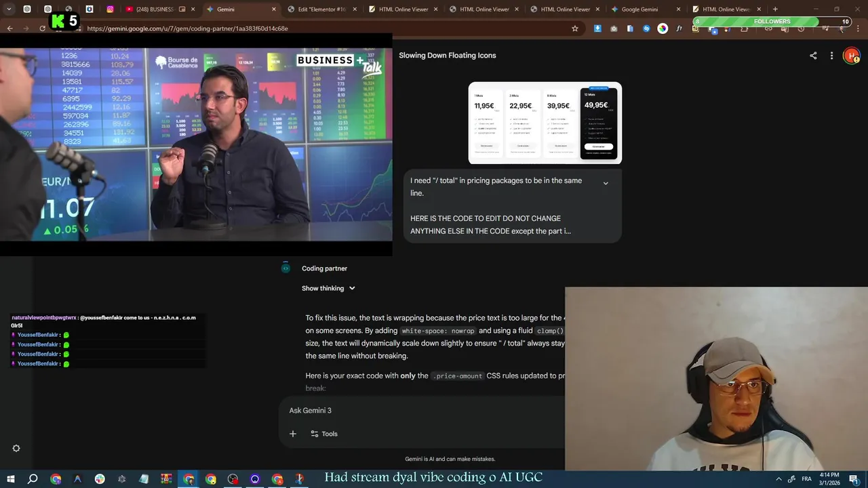The height and width of the screenshot is (488, 868).
Task: Open the Google account avatar
Action: [x=851, y=56]
